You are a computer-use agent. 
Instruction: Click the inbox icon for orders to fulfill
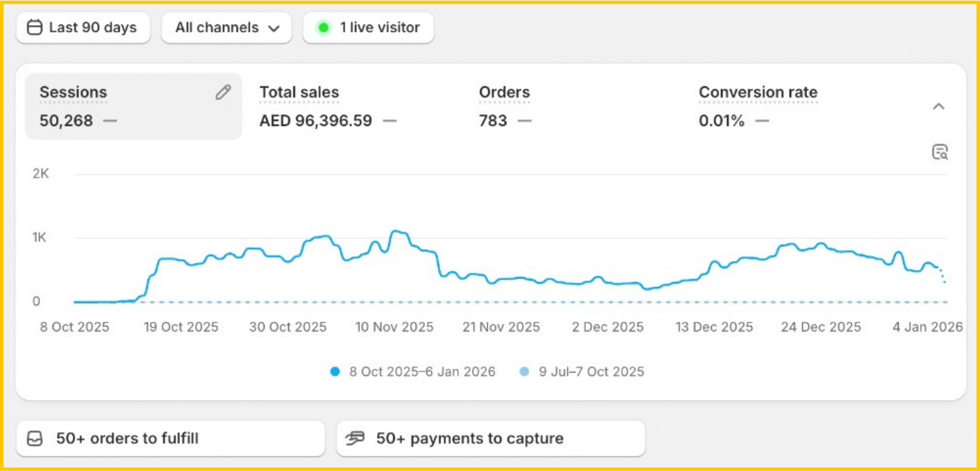(35, 439)
